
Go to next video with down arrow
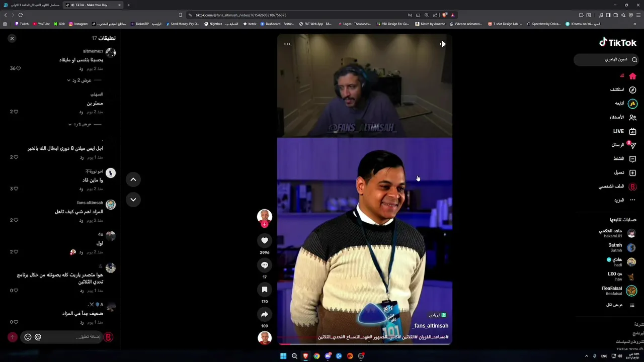coord(133,200)
